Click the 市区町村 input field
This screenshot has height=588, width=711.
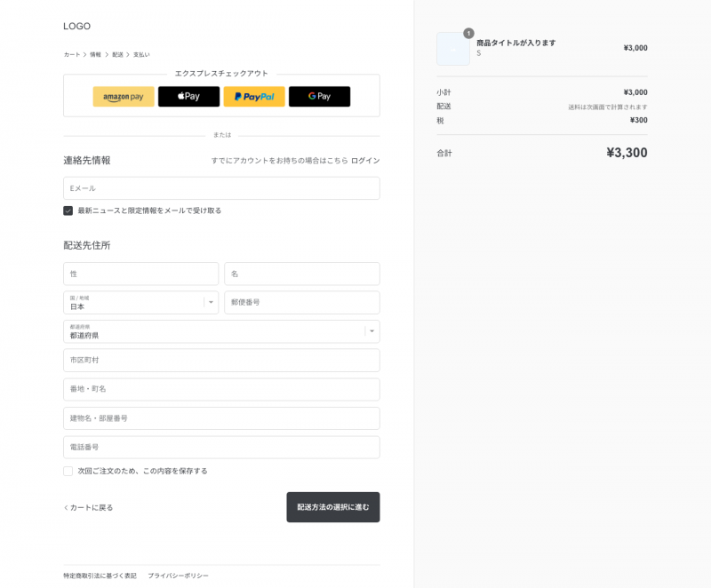pyautogui.click(x=221, y=360)
